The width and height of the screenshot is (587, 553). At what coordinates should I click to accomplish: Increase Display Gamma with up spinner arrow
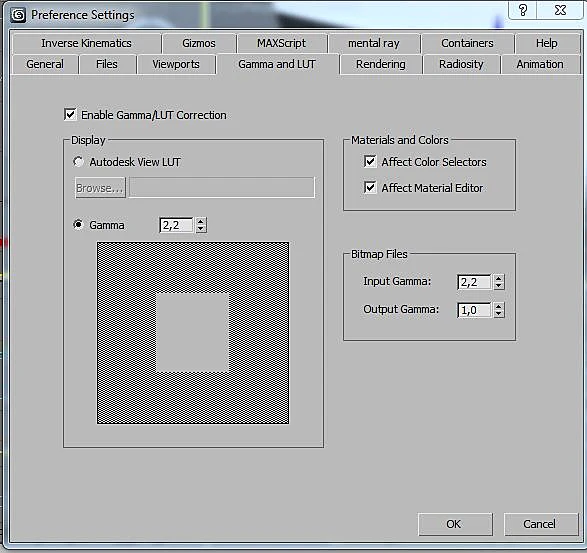tap(201, 221)
